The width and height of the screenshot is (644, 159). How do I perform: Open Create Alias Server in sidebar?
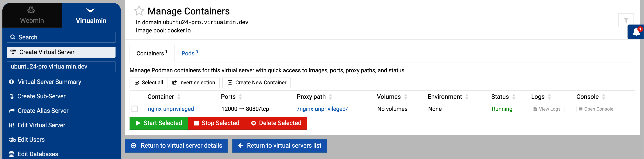[x=43, y=111]
